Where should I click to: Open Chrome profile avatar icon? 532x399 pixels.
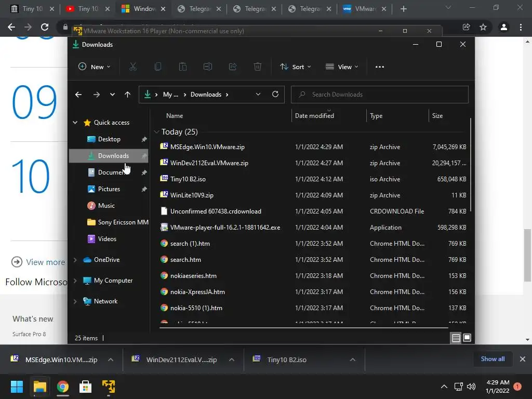pyautogui.click(x=504, y=27)
